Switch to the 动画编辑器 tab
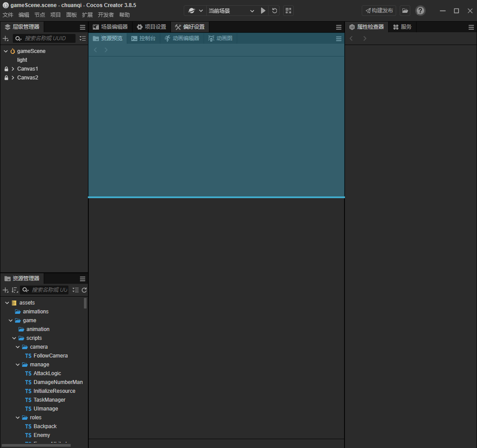This screenshot has height=448, width=477. click(182, 38)
